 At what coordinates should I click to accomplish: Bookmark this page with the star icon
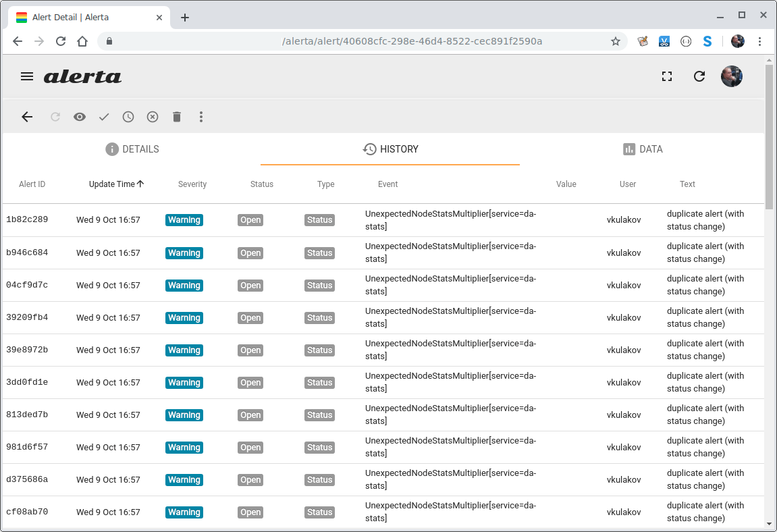coord(616,41)
